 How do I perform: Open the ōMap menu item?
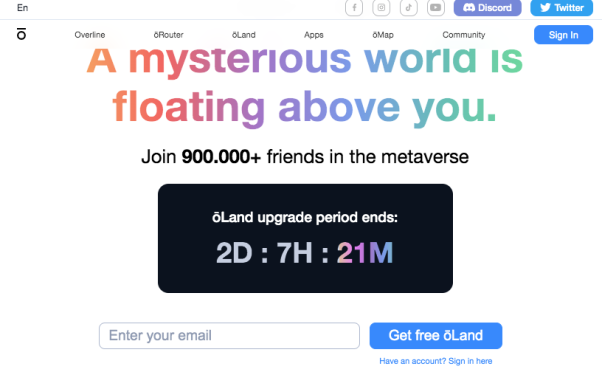coord(383,35)
